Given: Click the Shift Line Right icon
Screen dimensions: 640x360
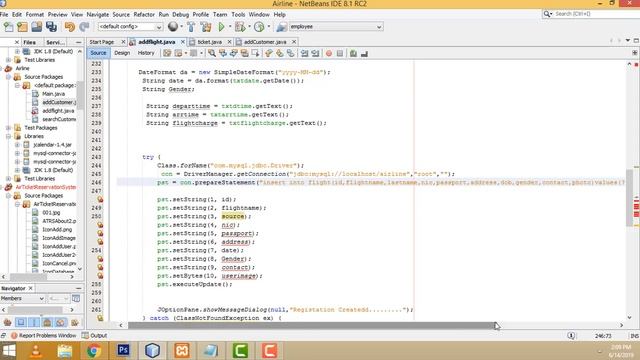Looking at the screenshot, I should [315, 53].
